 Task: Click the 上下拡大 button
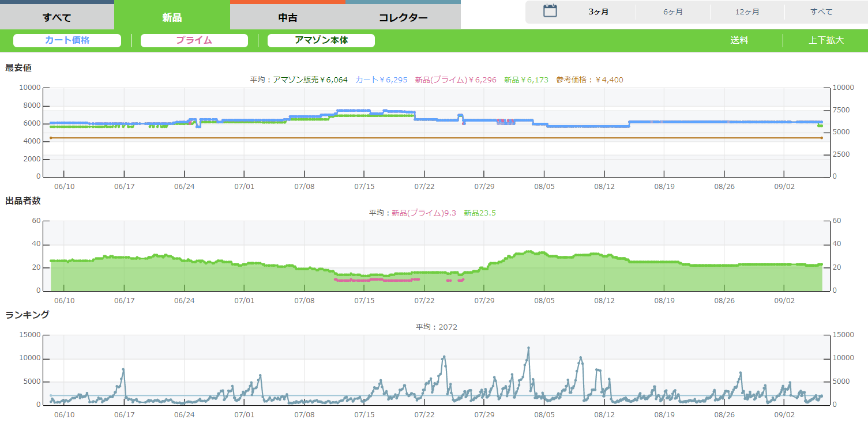coord(826,40)
